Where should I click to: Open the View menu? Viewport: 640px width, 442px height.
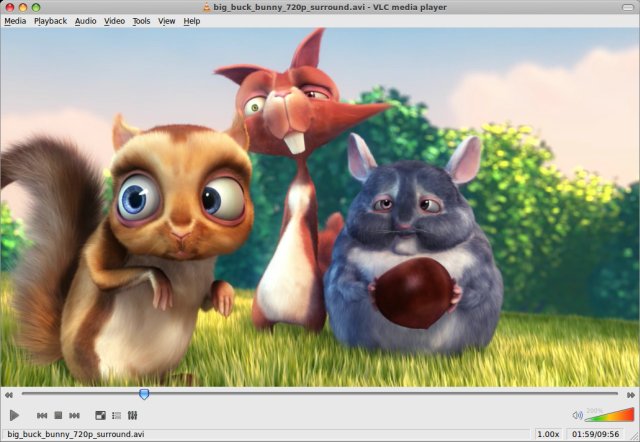click(167, 21)
